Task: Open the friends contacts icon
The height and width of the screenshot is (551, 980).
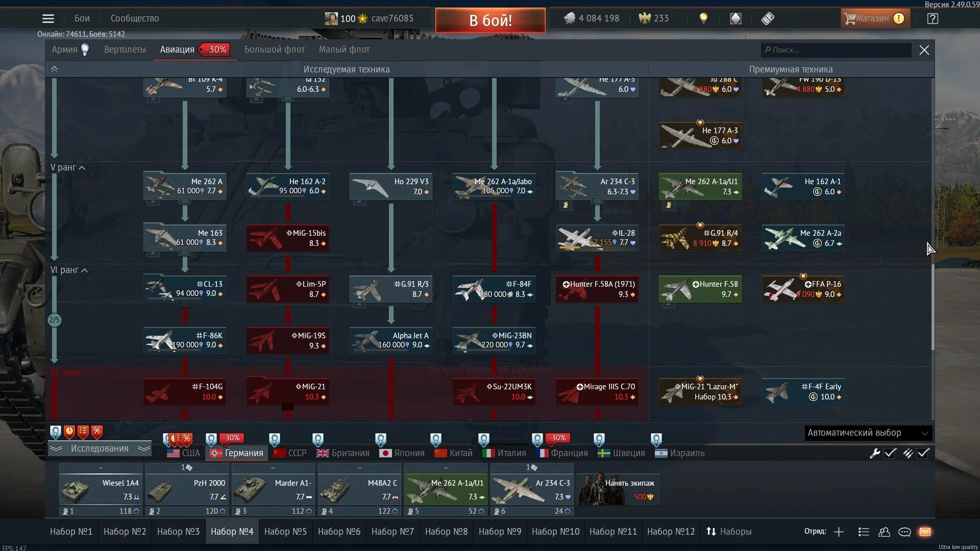Action: click(x=884, y=532)
